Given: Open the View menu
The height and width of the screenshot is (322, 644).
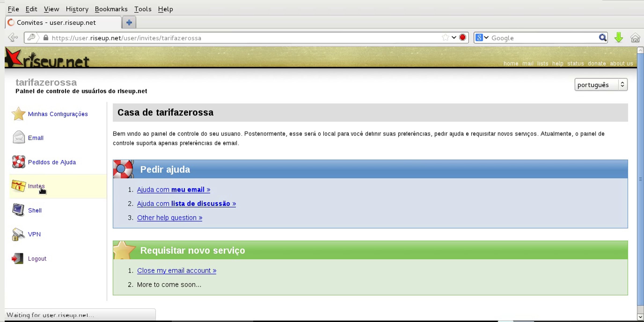Looking at the screenshot, I should (x=52, y=9).
